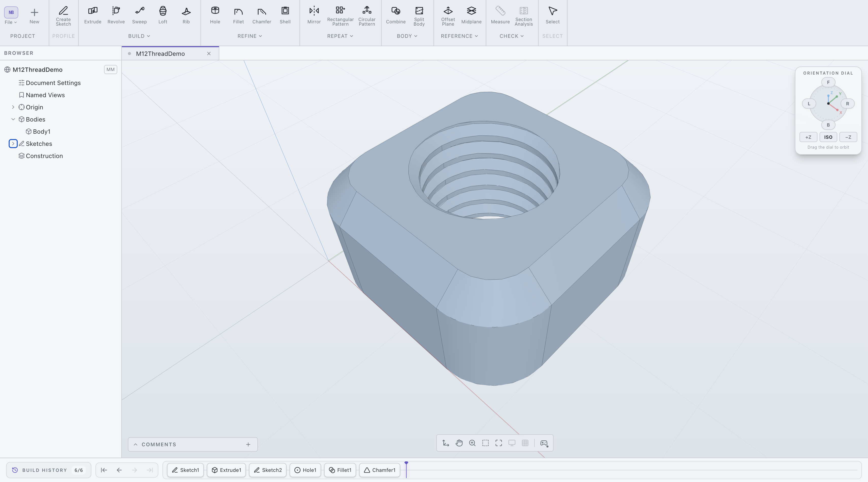Image resolution: width=868 pixels, height=482 pixels.
Task: Open the File dropdown menu
Action: tap(11, 22)
